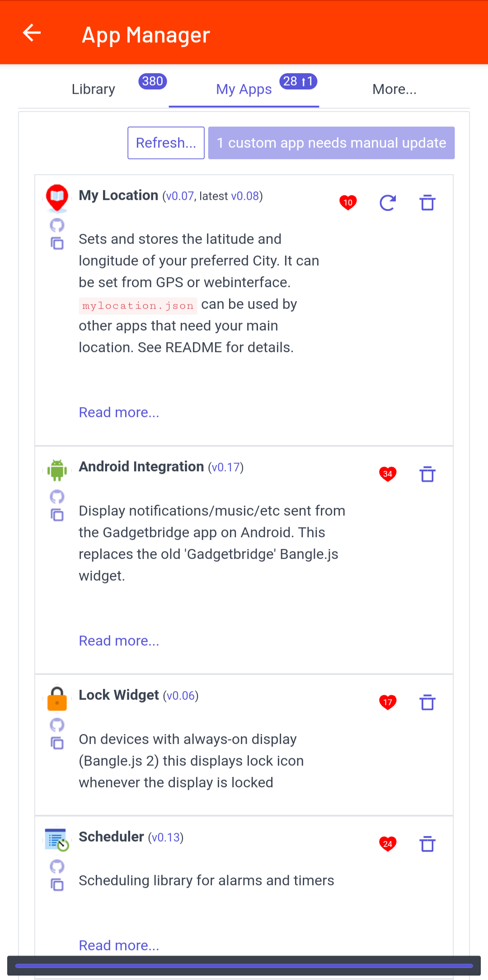488x980 pixels.
Task: Uninstall Lock Widget using trash icon
Action: (x=427, y=703)
